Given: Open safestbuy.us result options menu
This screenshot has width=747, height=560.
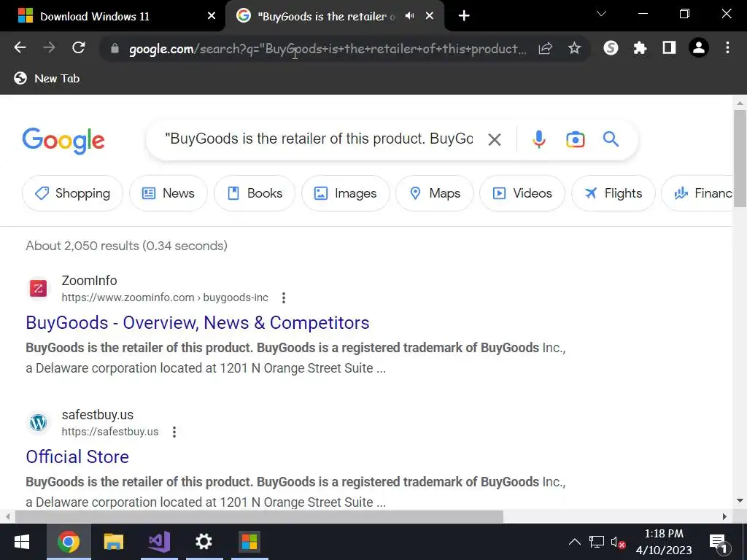Looking at the screenshot, I should pyautogui.click(x=174, y=432).
